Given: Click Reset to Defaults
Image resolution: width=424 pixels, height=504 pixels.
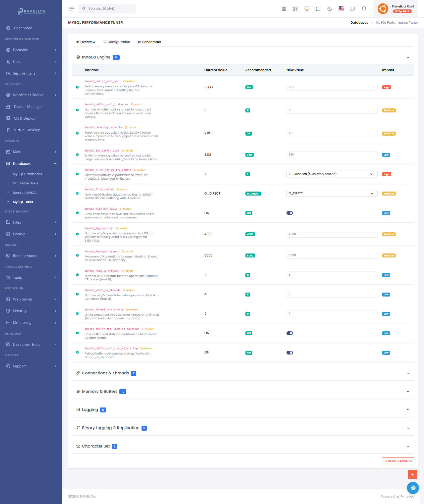Looking at the screenshot, I should tap(398, 461).
